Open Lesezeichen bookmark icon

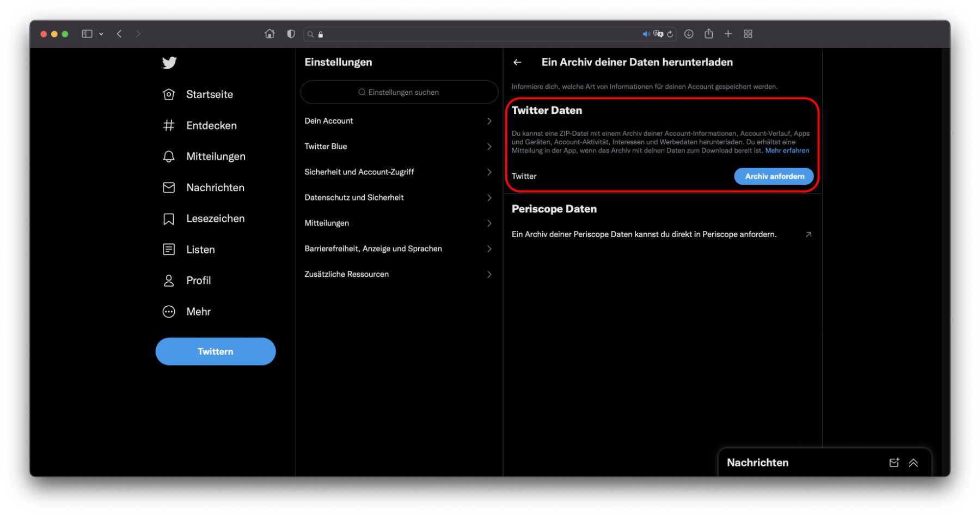169,219
